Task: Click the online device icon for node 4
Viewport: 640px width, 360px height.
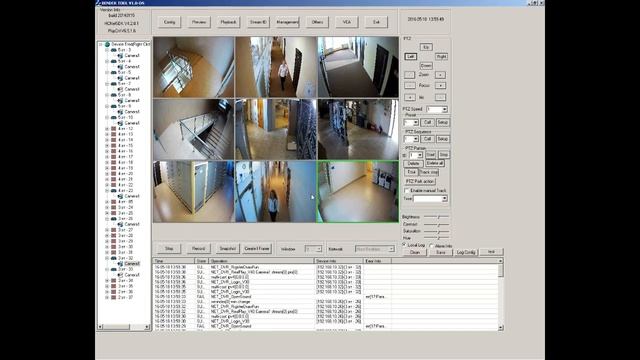Action: pos(114,61)
